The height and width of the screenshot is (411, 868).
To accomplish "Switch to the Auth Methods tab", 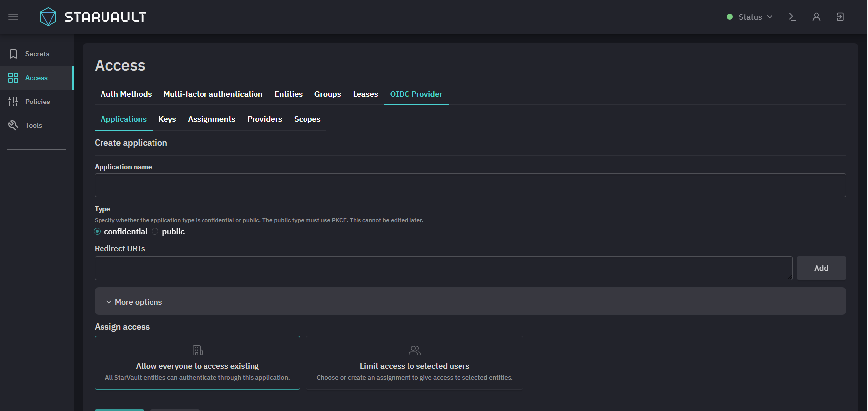I will (x=126, y=94).
